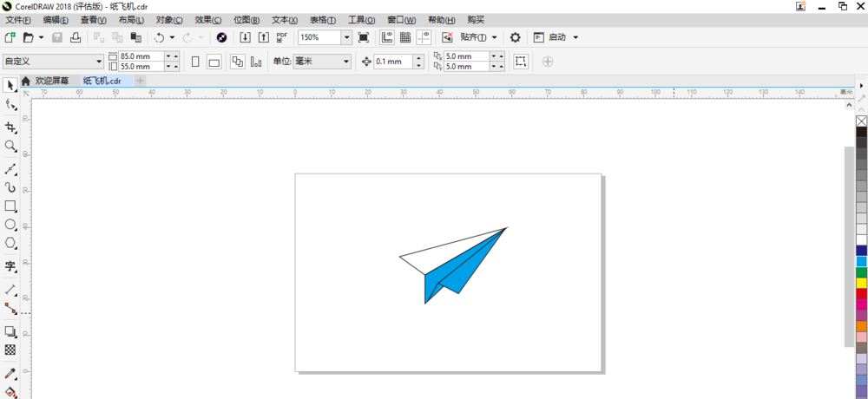Apply page layout to current page only

pyautogui.click(x=256, y=62)
